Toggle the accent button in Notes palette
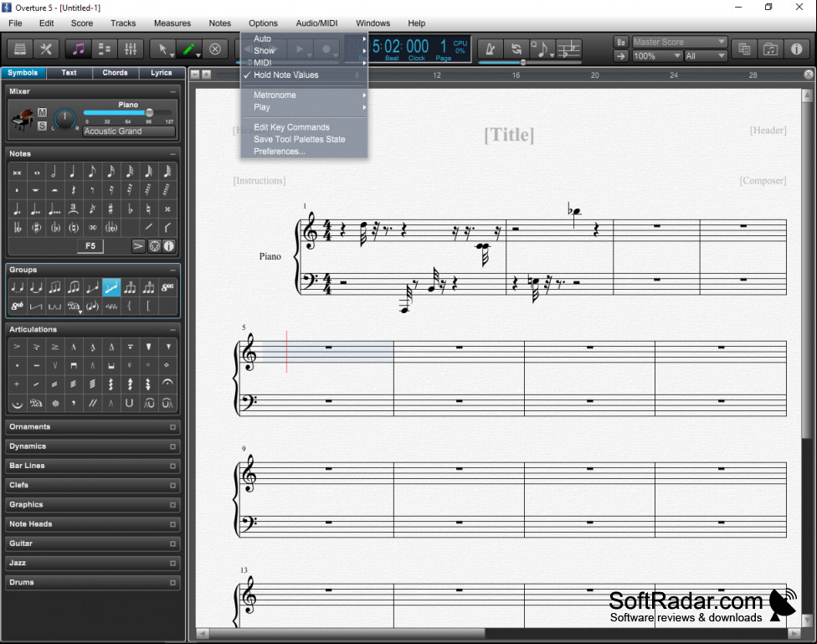This screenshot has height=644, width=817. (137, 246)
